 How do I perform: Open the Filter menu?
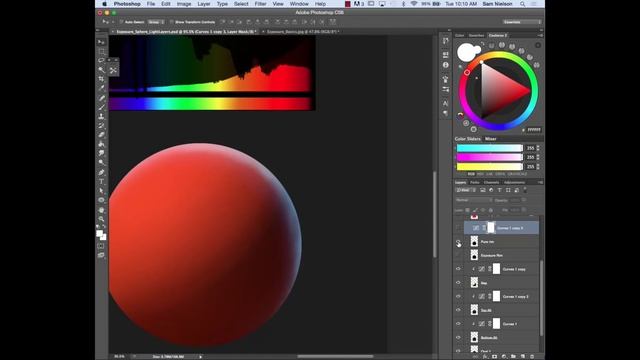click(x=260, y=4)
